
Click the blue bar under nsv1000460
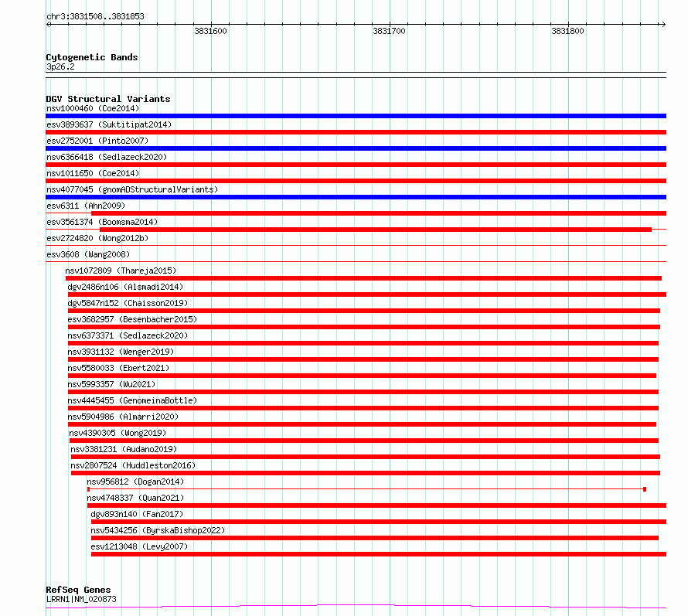click(356, 116)
